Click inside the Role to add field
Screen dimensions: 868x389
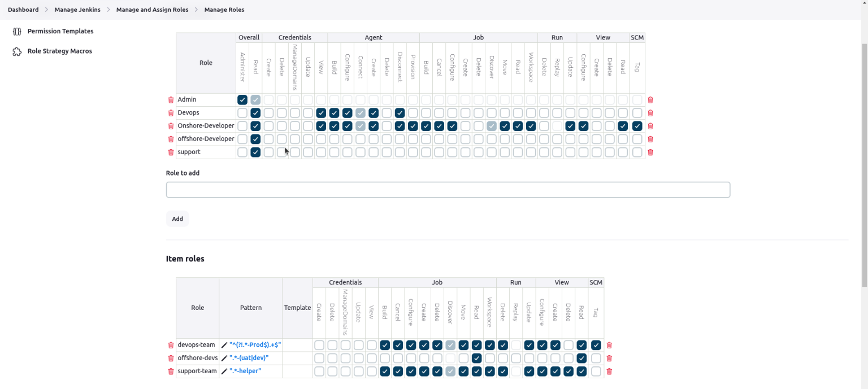coord(448,189)
